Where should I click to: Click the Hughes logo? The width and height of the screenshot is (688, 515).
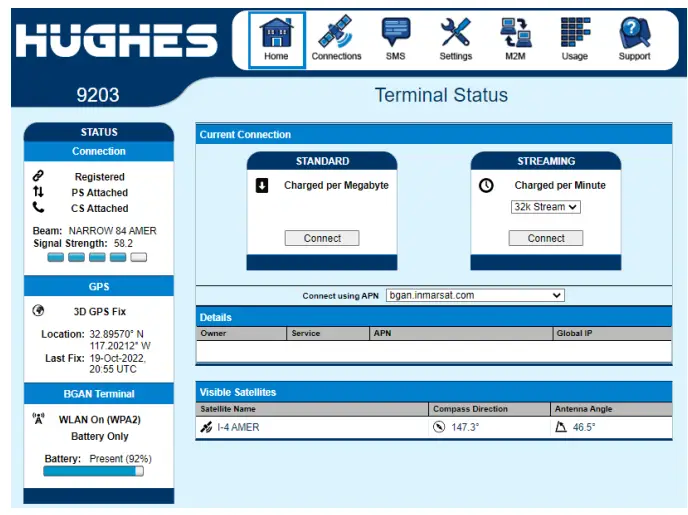(x=116, y=40)
